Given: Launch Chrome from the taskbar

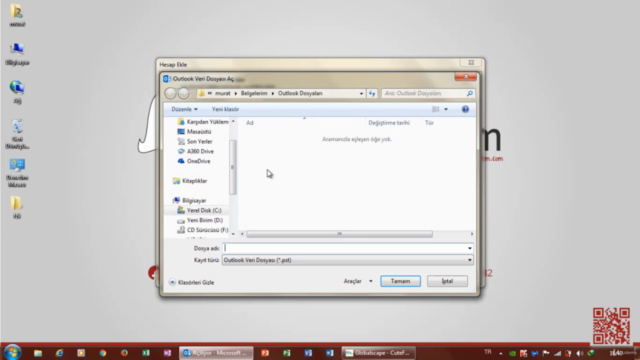Looking at the screenshot, I should click(x=103, y=353).
